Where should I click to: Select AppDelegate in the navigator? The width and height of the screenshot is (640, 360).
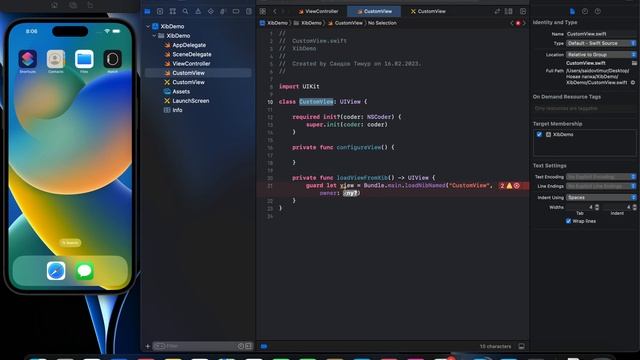pos(189,45)
